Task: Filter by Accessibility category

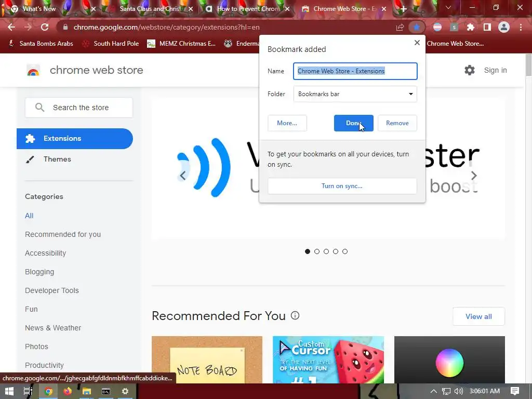Action: [46, 253]
